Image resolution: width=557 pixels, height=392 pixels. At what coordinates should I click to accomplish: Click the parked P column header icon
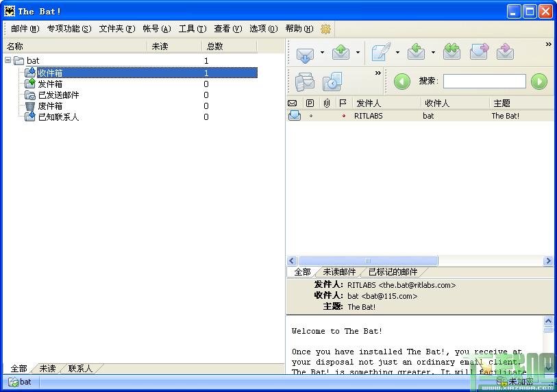pyautogui.click(x=310, y=103)
